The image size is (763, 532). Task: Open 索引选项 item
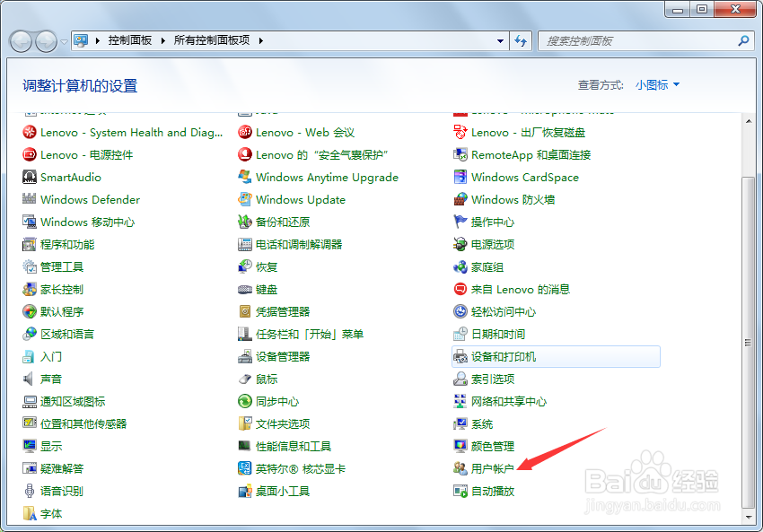pos(484,379)
